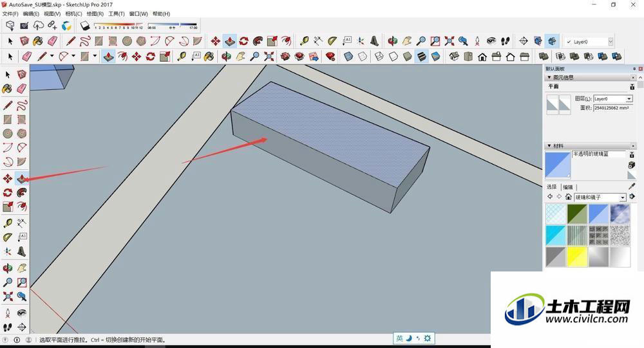The image size is (644, 348).
Task: Activate Look Around eye tool in left vertical toolbar
Action: (22, 313)
